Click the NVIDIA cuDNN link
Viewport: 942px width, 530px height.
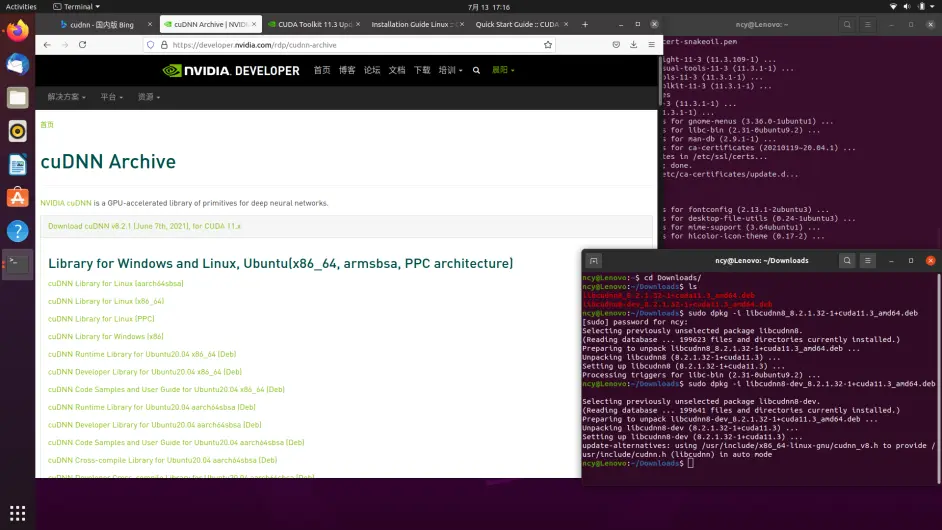point(65,203)
